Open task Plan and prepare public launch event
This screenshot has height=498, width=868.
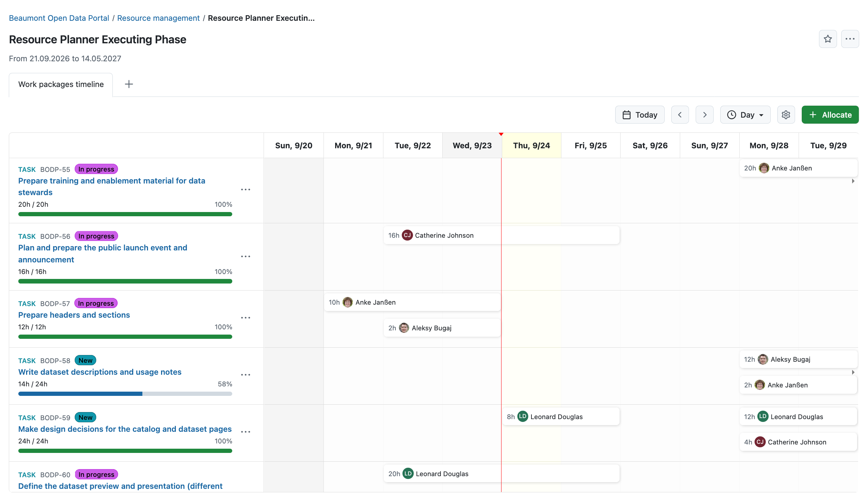pos(103,254)
